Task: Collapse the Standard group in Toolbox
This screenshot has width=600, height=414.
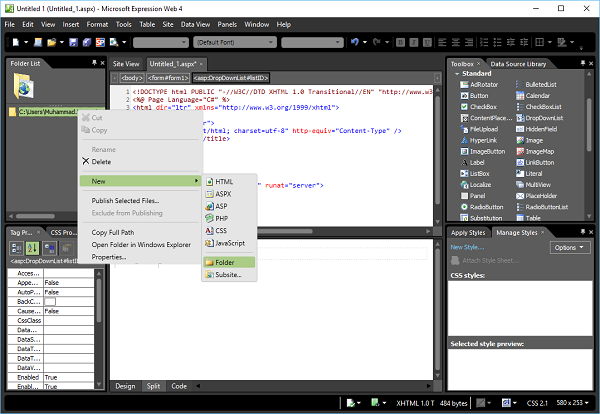Action: [455, 74]
